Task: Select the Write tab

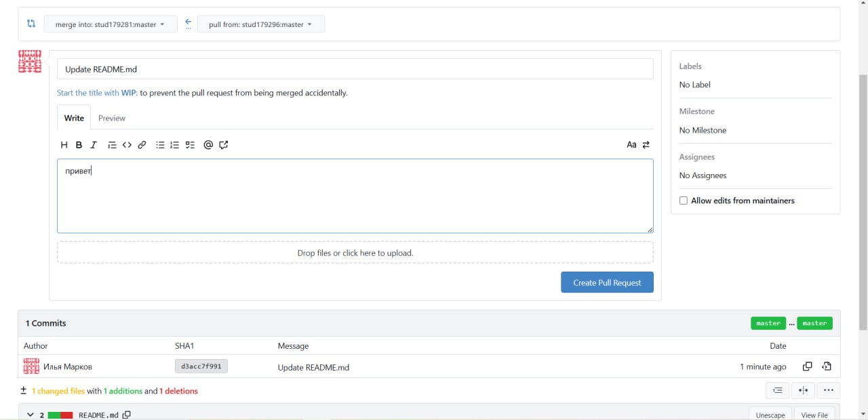Action: 74,118
